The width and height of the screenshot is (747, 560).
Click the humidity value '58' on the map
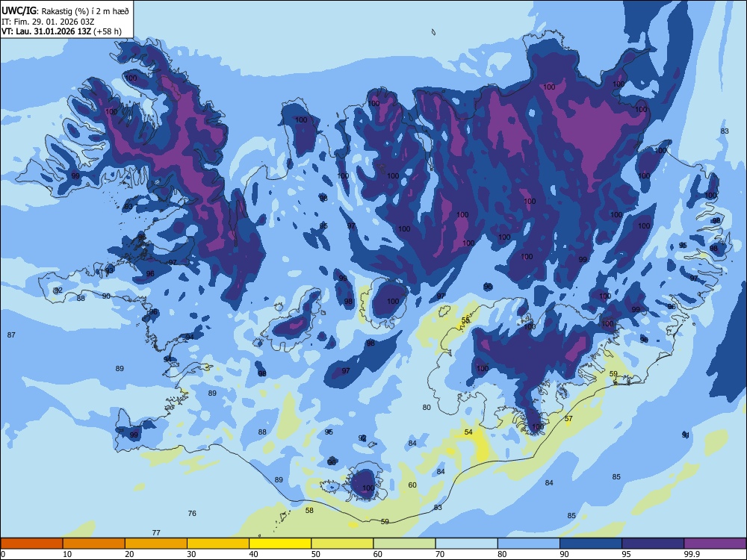(x=309, y=510)
